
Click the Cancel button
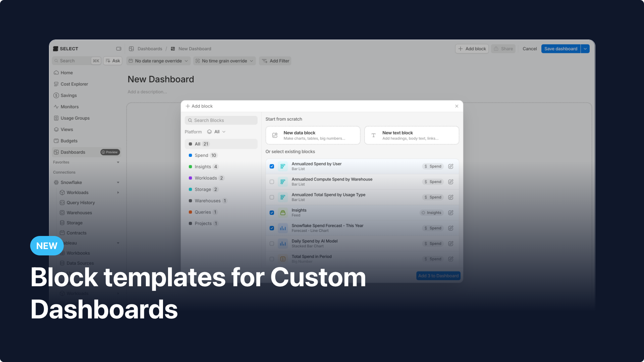[x=530, y=49]
